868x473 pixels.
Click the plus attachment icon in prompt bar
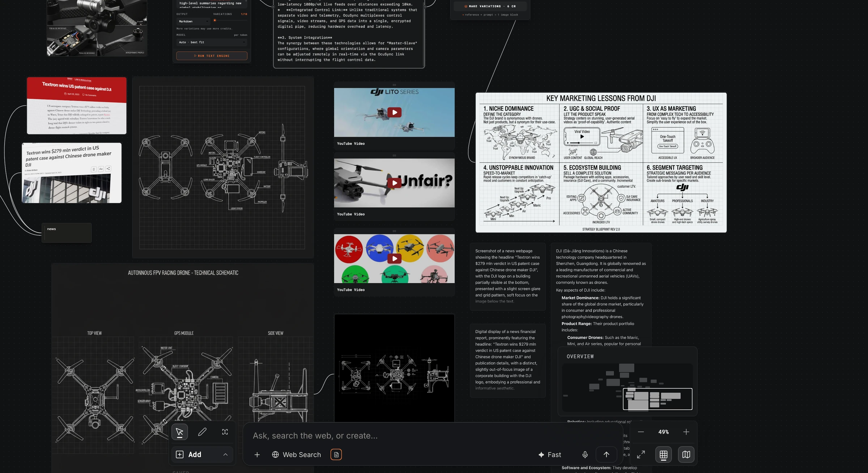point(257,455)
